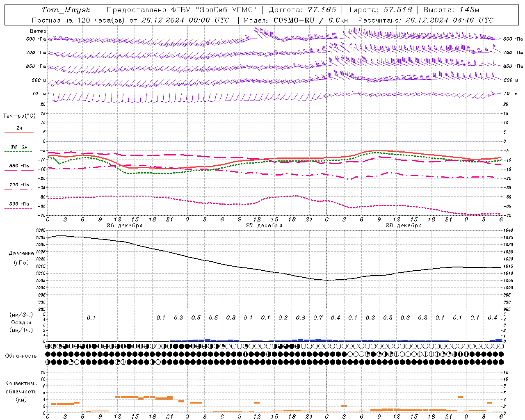Click the 'Долгота: 77.165' longitude value

coord(302,10)
